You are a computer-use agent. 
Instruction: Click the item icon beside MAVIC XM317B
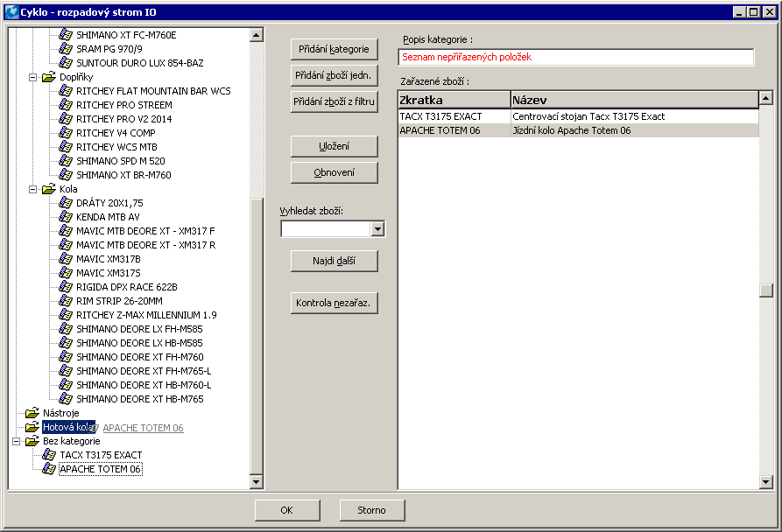(66, 259)
